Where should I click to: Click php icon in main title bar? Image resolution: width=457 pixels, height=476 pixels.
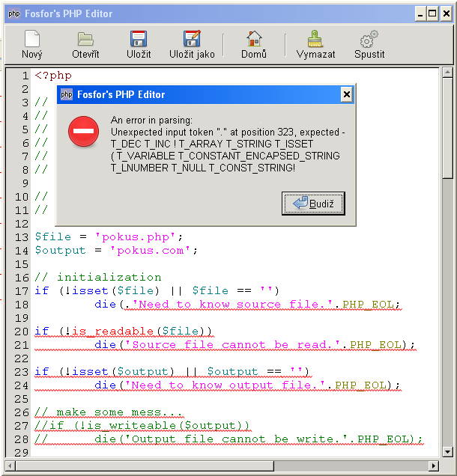coord(14,13)
